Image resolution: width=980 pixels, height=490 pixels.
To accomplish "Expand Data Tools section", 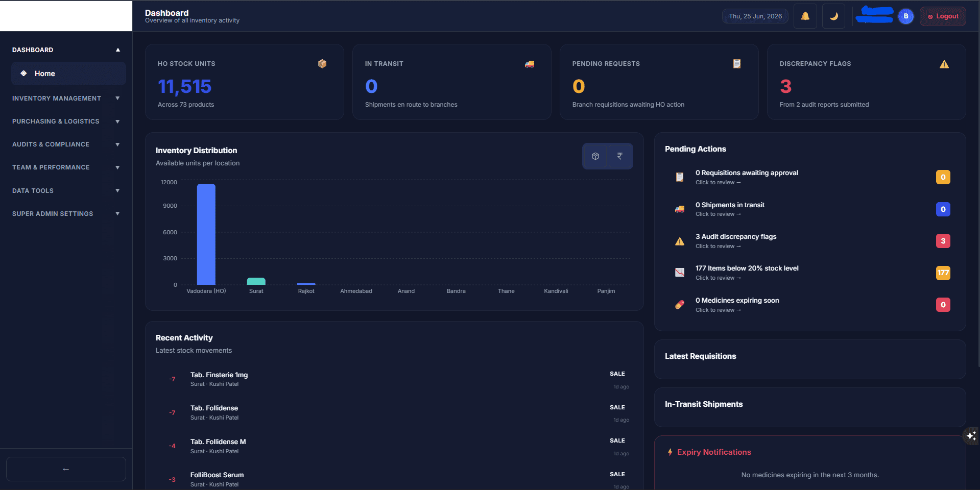I will coord(66,191).
